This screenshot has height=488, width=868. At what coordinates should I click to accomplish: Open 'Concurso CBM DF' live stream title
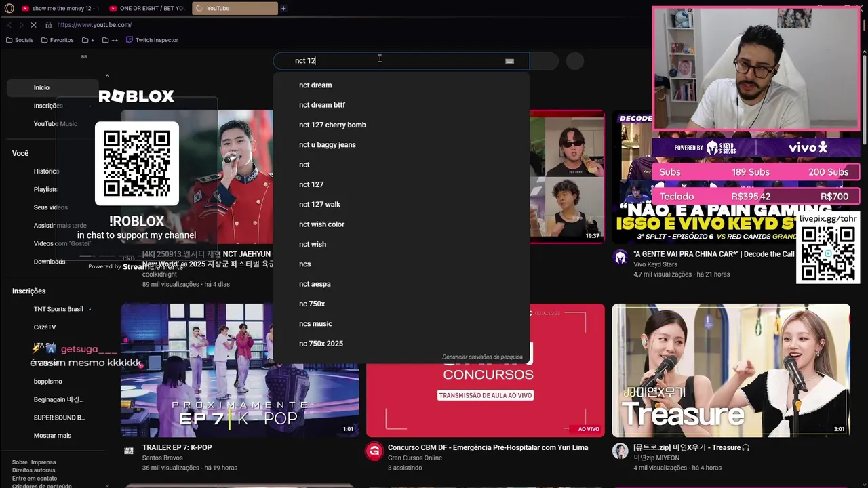tap(488, 448)
